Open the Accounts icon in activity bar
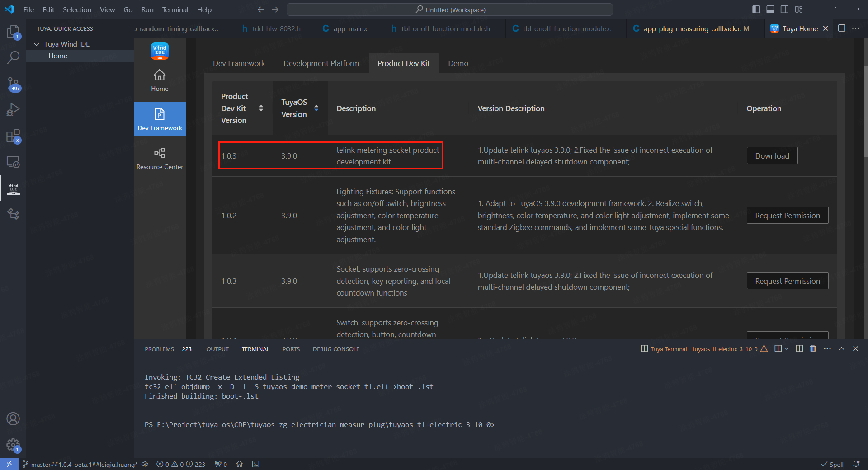Screen dimensions: 868x470 13,419
